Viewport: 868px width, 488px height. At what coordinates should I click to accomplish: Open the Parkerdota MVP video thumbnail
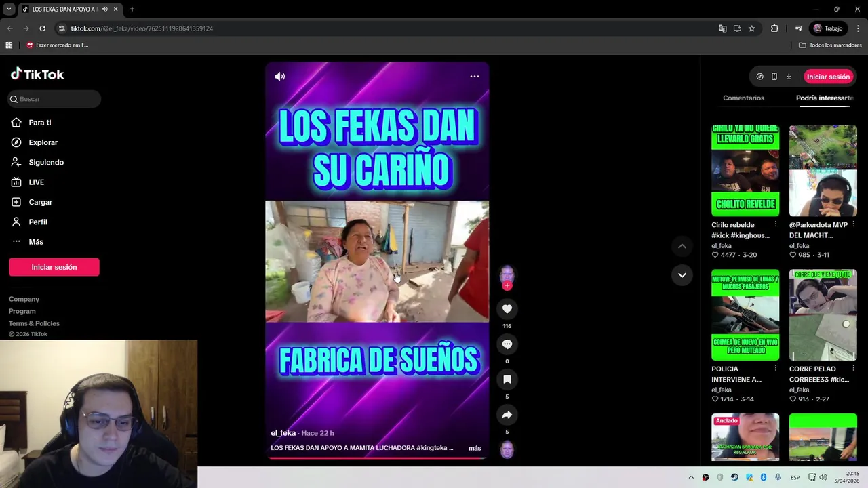click(x=823, y=171)
